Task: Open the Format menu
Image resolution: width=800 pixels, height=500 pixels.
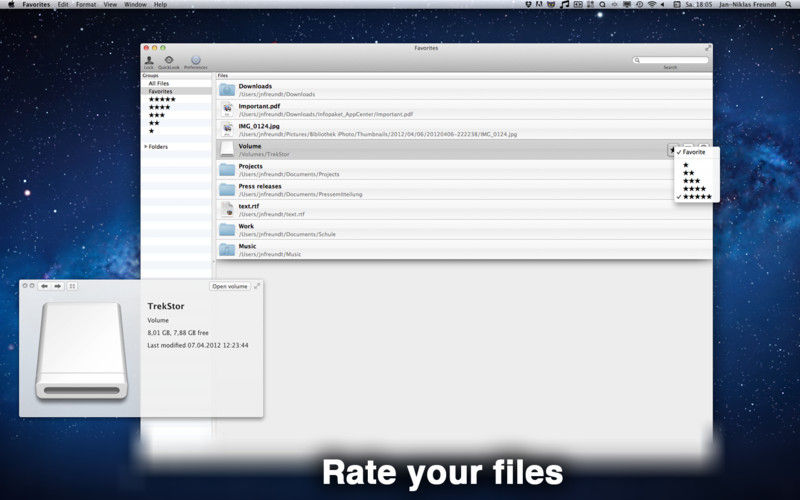Action: tap(86, 4)
